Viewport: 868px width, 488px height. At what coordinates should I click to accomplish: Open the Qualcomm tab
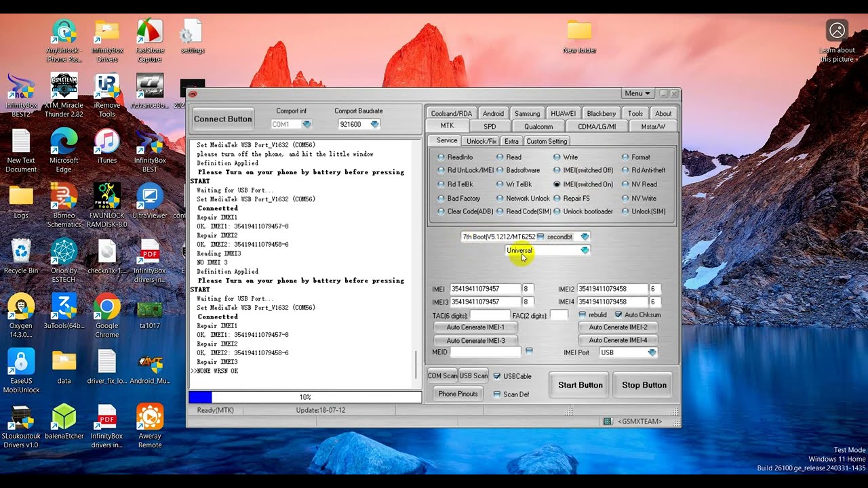tap(538, 126)
